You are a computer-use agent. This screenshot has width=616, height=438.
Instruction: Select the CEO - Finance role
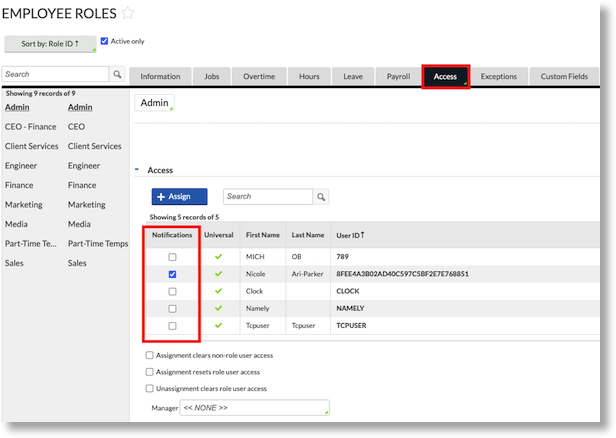(32, 127)
